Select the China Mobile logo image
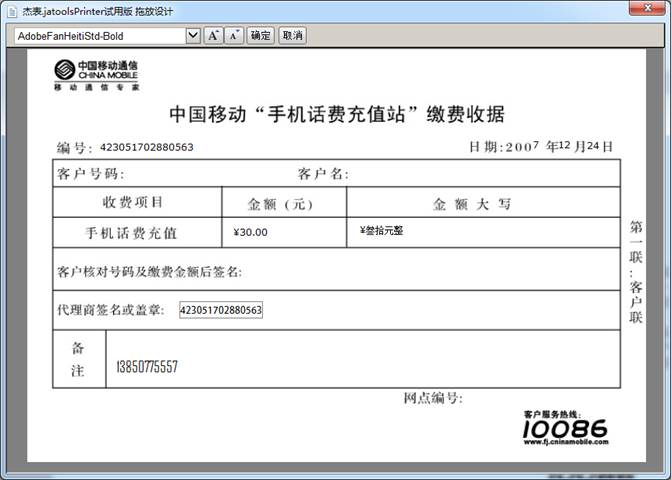Image resolution: width=671 pixels, height=480 pixels. click(x=96, y=74)
